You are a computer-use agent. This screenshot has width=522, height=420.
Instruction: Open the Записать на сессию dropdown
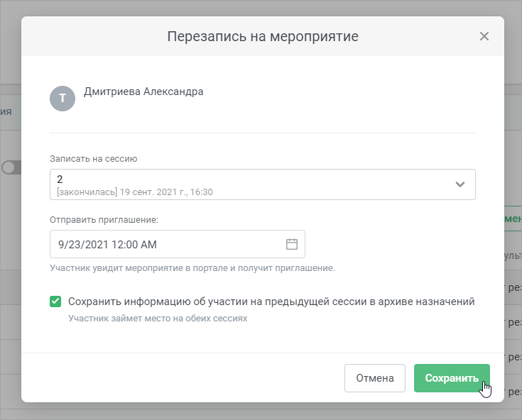point(262,184)
